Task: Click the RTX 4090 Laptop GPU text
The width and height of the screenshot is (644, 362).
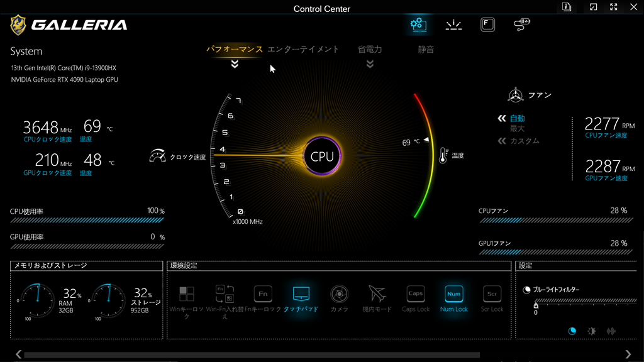Action: click(65, 80)
